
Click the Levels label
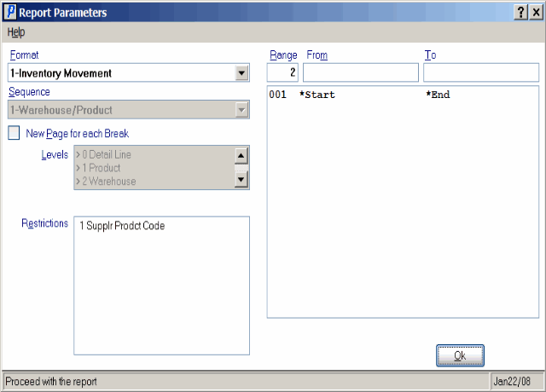[x=55, y=154]
